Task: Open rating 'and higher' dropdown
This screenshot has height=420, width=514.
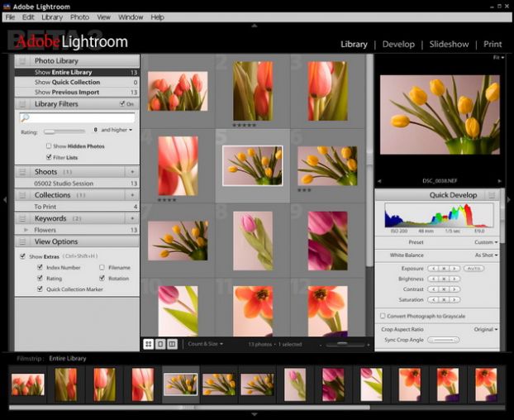Action: coord(117,130)
